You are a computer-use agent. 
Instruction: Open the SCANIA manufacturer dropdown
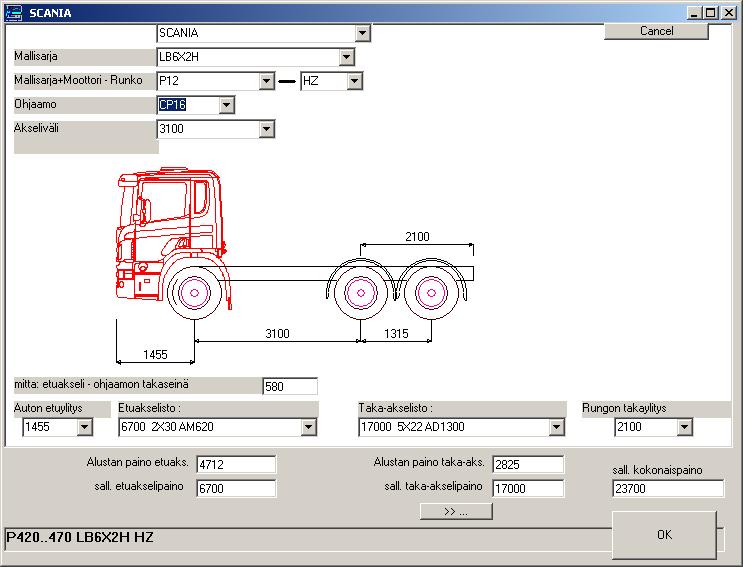(362, 33)
